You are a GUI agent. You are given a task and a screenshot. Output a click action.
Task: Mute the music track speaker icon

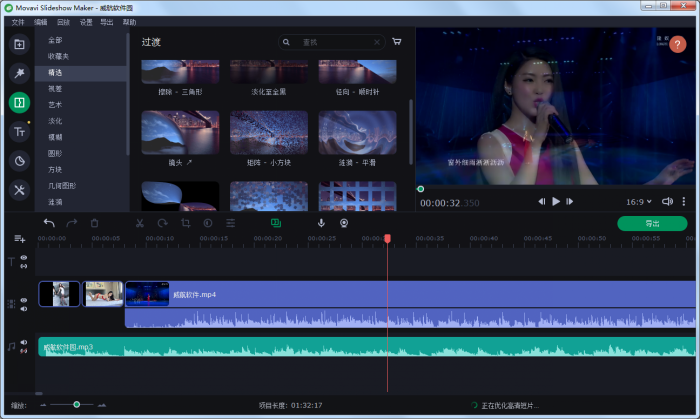[x=24, y=342]
